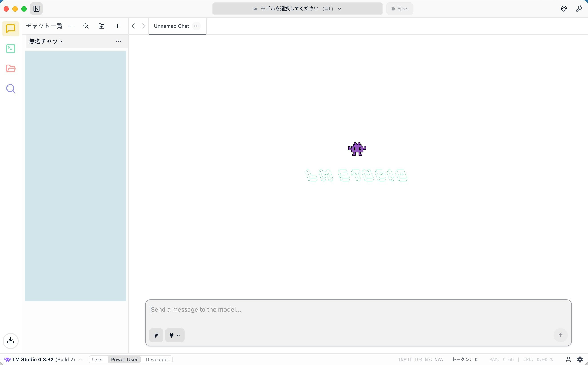Expand the plug integrations menu

pyautogui.click(x=175, y=335)
